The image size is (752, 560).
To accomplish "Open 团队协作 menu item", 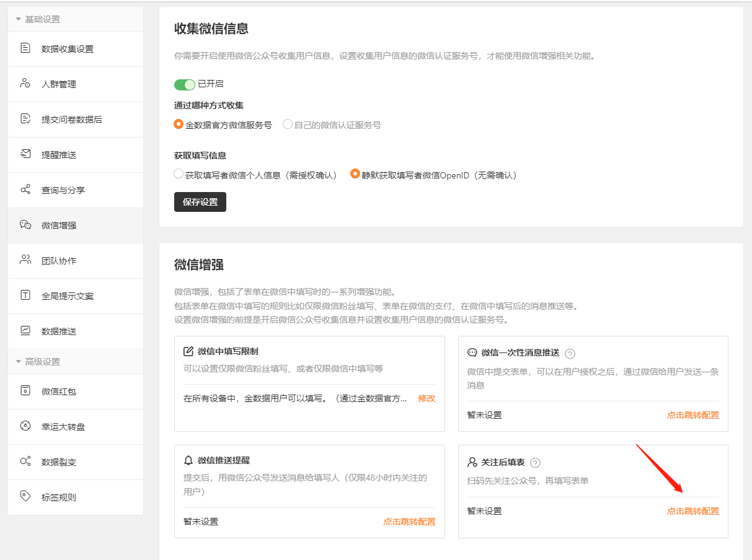I will pos(76,261).
